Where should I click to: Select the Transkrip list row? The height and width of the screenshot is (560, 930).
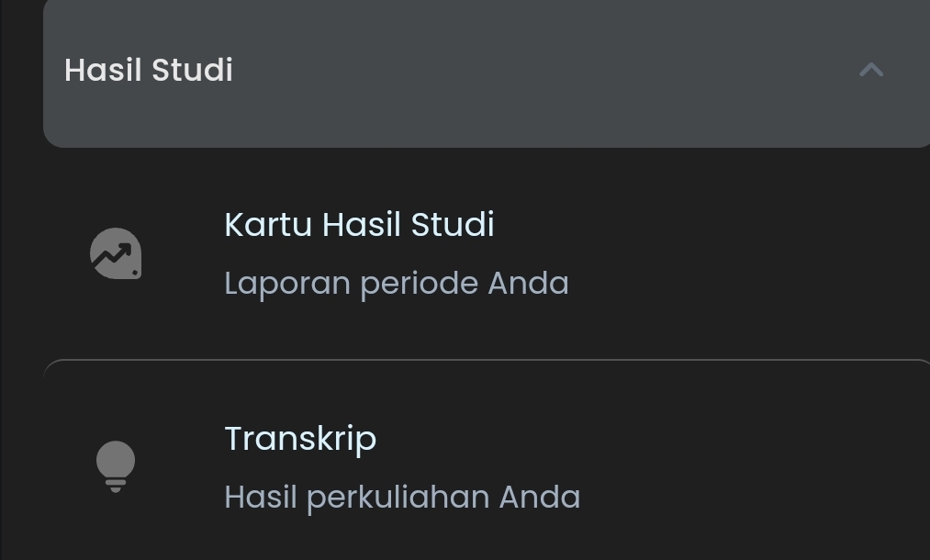[x=487, y=466]
